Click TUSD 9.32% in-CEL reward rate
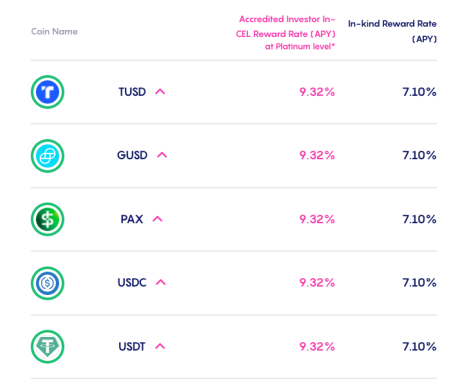 click(317, 92)
